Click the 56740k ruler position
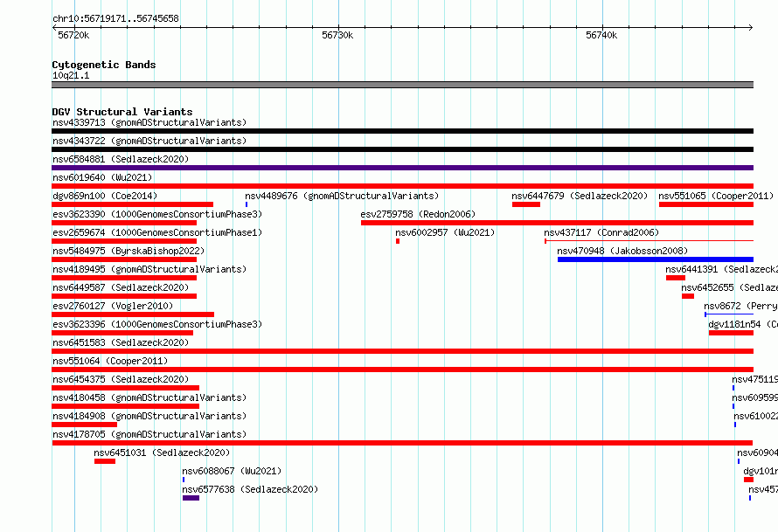The height and width of the screenshot is (532, 778). [x=601, y=35]
